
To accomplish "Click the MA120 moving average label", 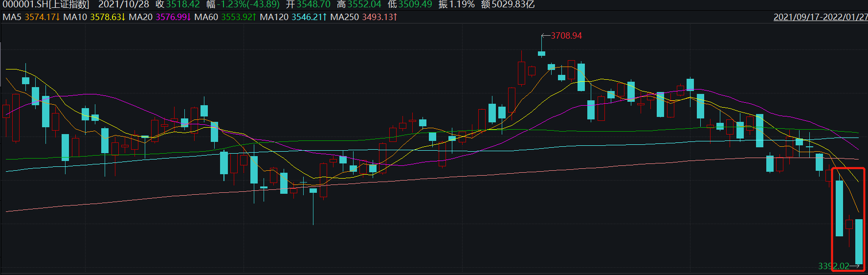I will pyautogui.click(x=274, y=17).
